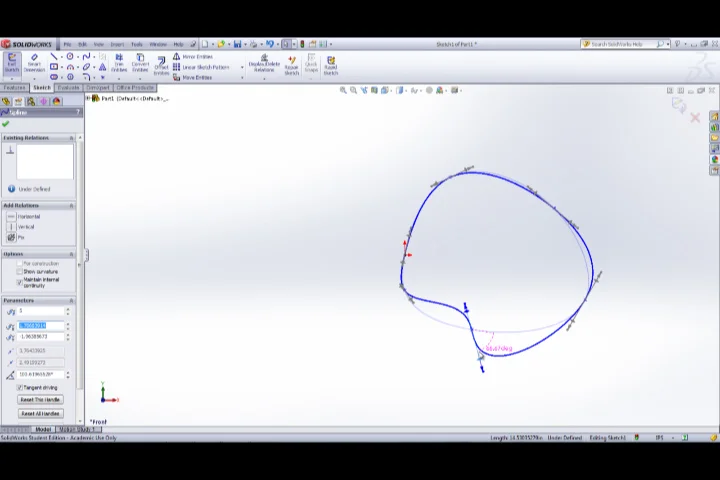Click the New document icon
Image resolution: width=720 pixels, height=480 pixels.
[205, 44]
